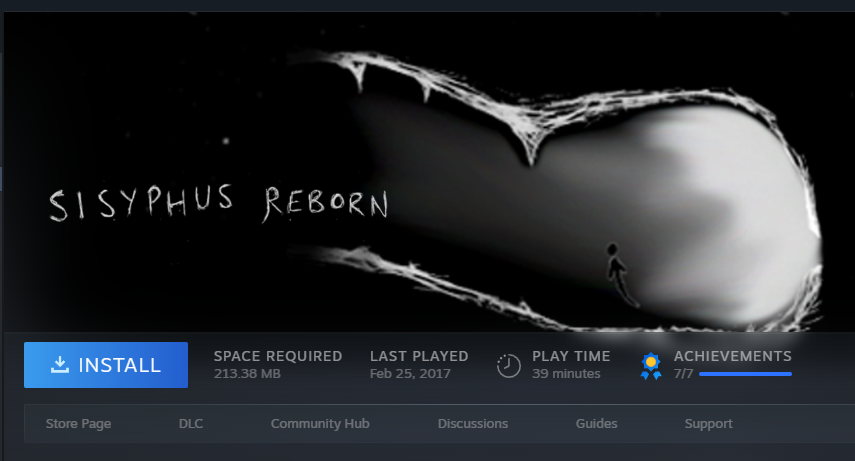Click the achievements ribbon badge icon
This screenshot has width=855, height=461.
coord(651,366)
